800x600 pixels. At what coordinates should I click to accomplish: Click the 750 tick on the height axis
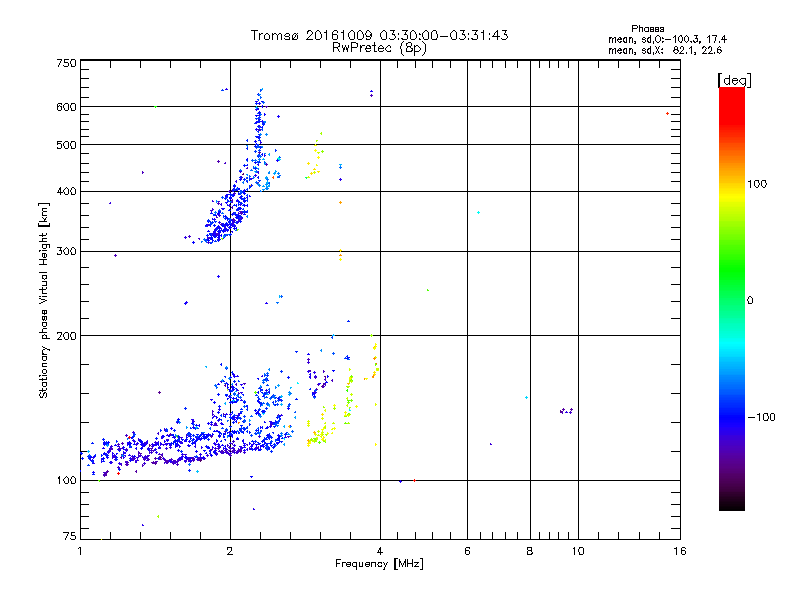click(67, 64)
